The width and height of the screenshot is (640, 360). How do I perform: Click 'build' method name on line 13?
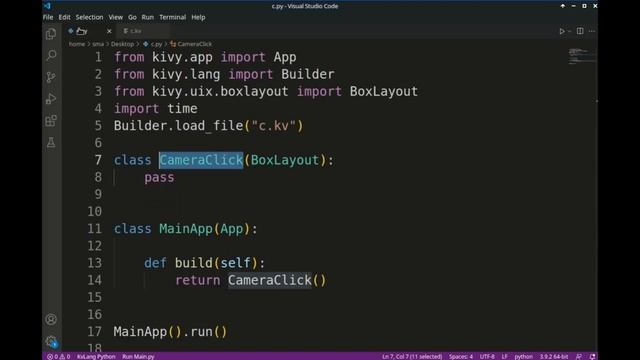point(194,263)
